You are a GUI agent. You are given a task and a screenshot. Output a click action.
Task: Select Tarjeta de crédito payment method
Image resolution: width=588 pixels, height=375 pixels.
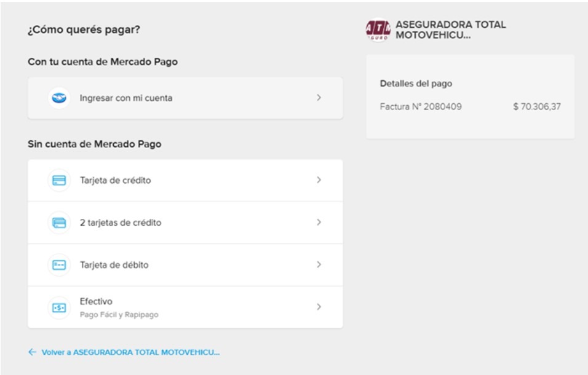point(115,181)
